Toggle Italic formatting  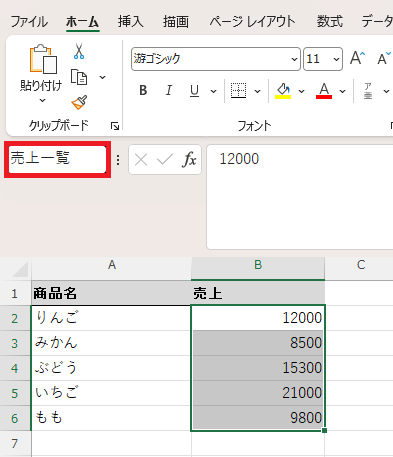(x=169, y=90)
